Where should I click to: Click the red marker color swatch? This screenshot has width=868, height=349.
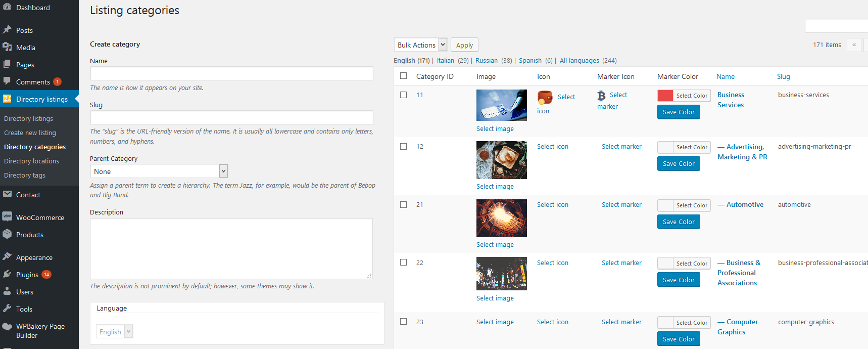[x=665, y=96]
